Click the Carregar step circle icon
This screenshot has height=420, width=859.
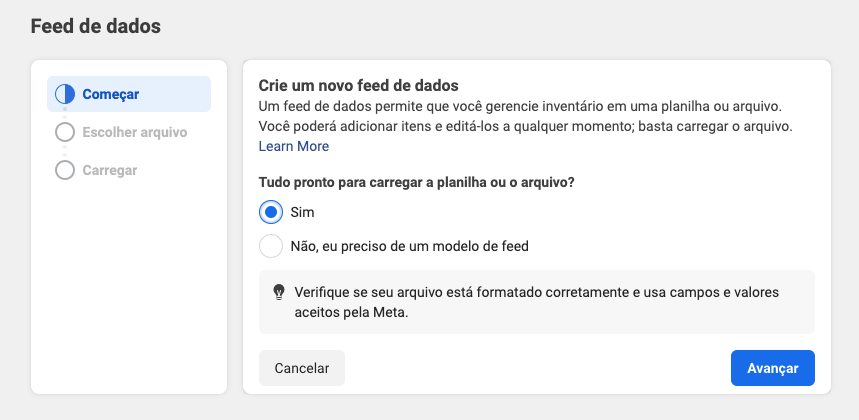click(x=65, y=170)
